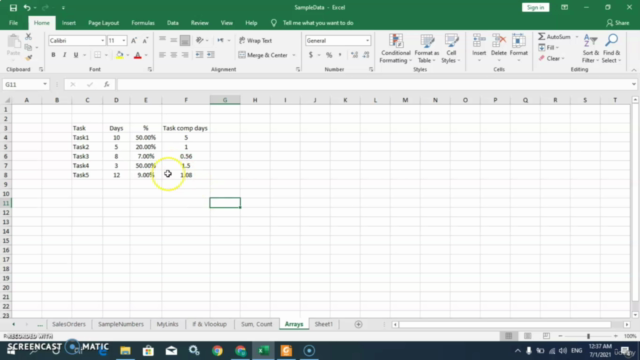Open the font size dropdown
Image resolution: width=640 pixels, height=360 pixels.
[124, 40]
